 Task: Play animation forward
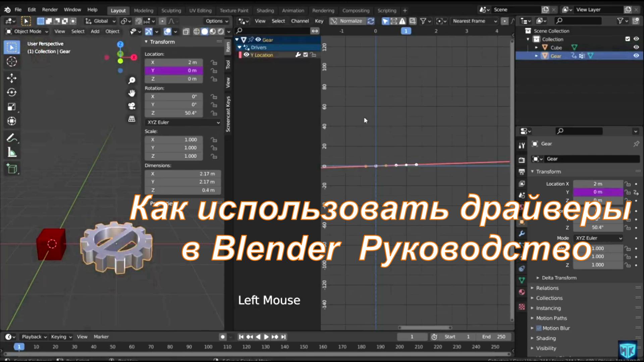[x=266, y=337]
